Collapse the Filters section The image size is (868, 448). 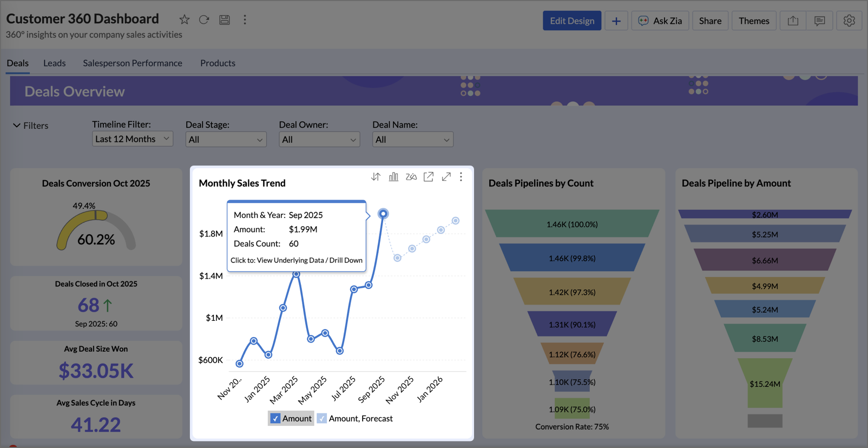pyautogui.click(x=17, y=126)
